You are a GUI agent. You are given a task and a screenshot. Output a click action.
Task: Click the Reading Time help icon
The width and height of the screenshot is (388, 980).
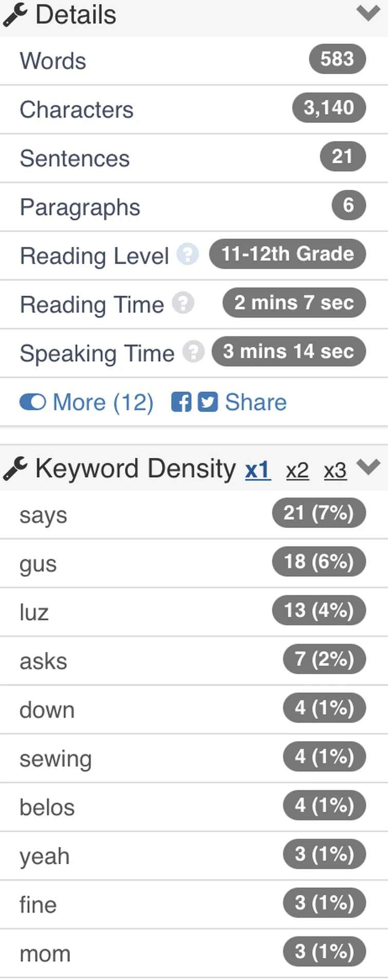click(x=183, y=303)
